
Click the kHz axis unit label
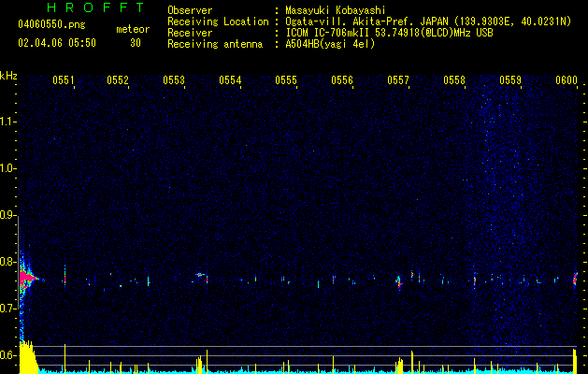tap(8, 76)
